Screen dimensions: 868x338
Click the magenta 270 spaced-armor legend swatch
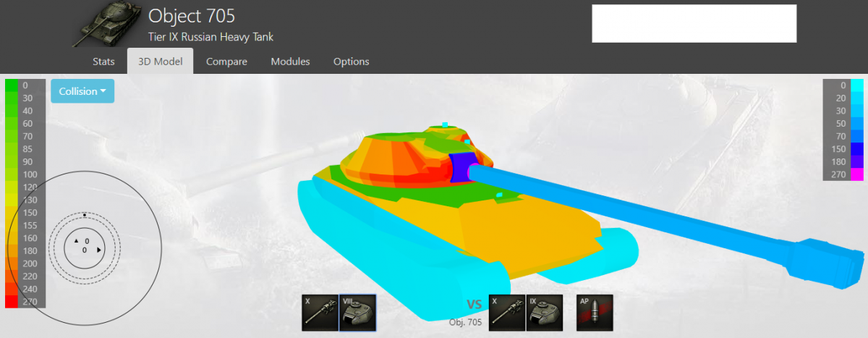pyautogui.click(x=856, y=174)
